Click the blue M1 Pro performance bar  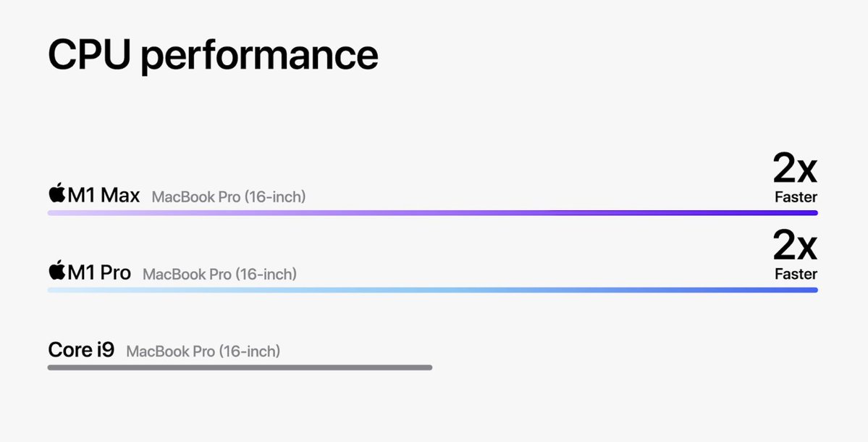click(433, 290)
